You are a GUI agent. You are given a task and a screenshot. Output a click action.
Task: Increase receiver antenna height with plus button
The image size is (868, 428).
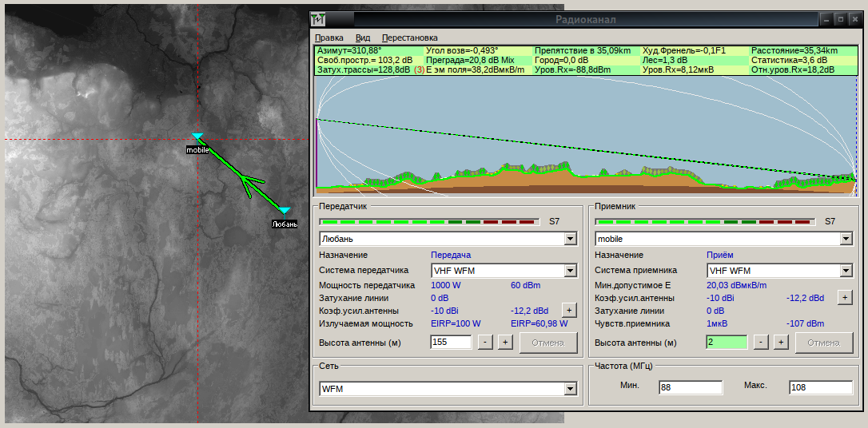click(781, 343)
